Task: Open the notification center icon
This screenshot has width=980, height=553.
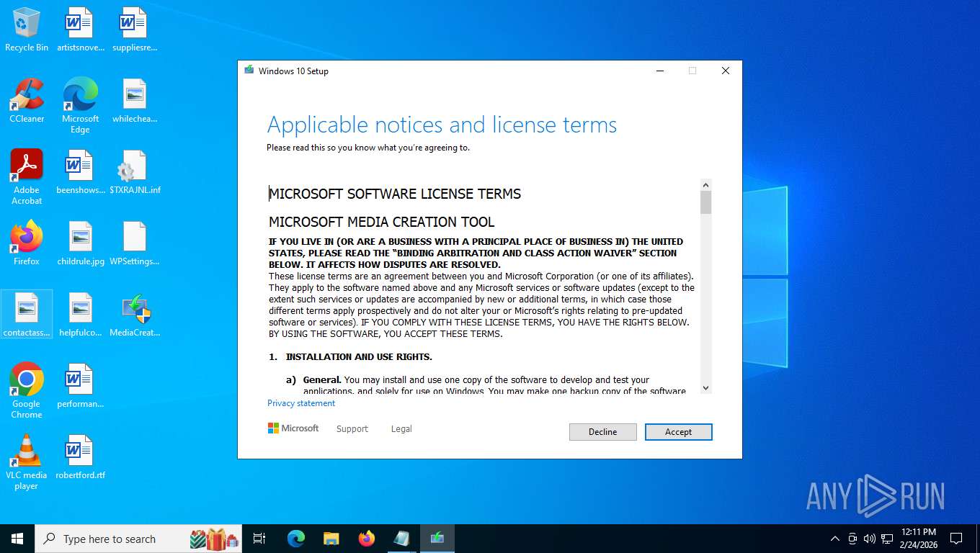Action: tap(956, 539)
